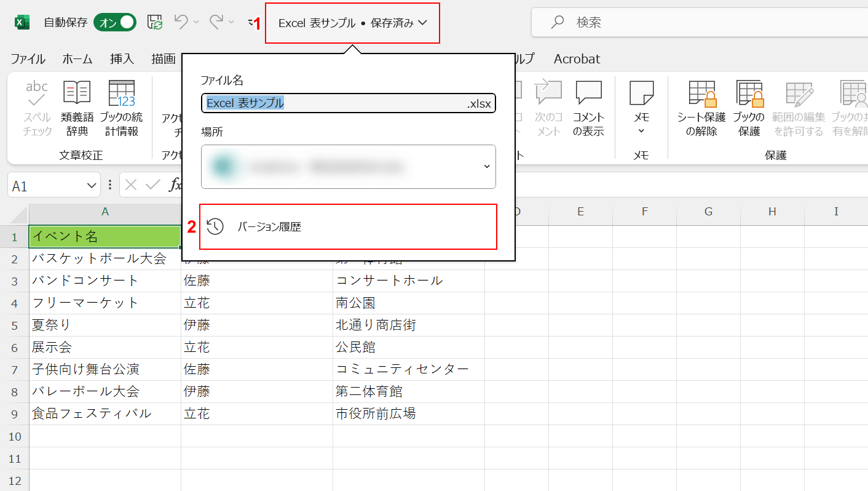Click the Undo arrow icon
This screenshot has width=868, height=491.
(181, 22)
